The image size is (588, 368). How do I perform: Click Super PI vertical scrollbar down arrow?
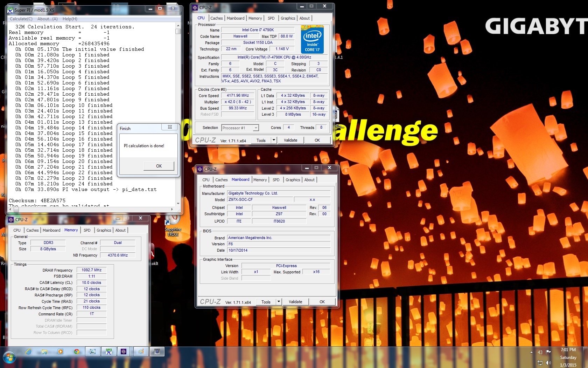point(178,204)
